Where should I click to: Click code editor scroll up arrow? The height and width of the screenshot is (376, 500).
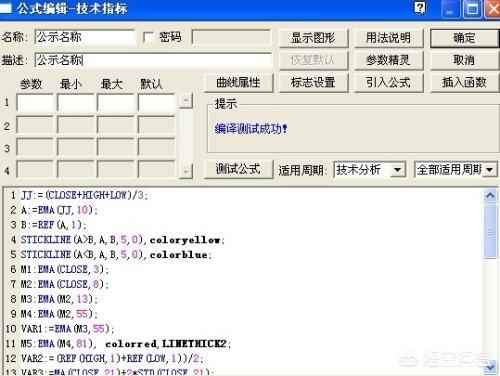[x=490, y=195]
